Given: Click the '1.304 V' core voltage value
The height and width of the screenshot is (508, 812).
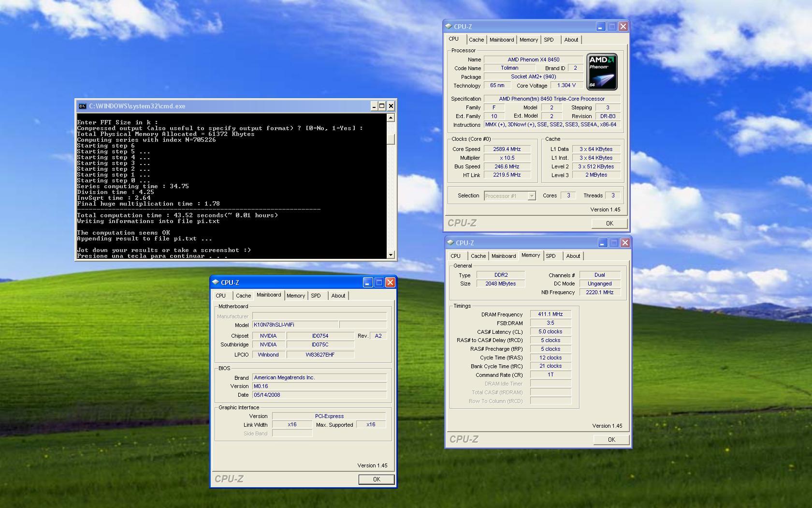Looking at the screenshot, I should (x=566, y=85).
